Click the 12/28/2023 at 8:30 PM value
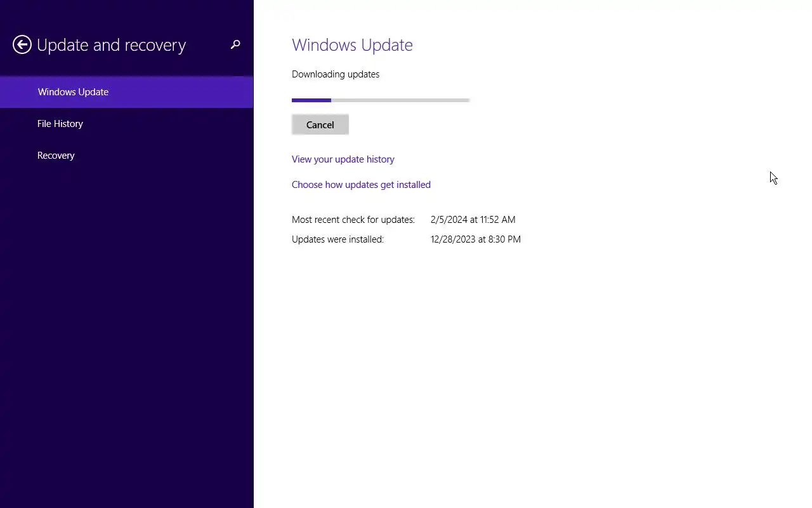This screenshot has width=812, height=508. point(476,239)
